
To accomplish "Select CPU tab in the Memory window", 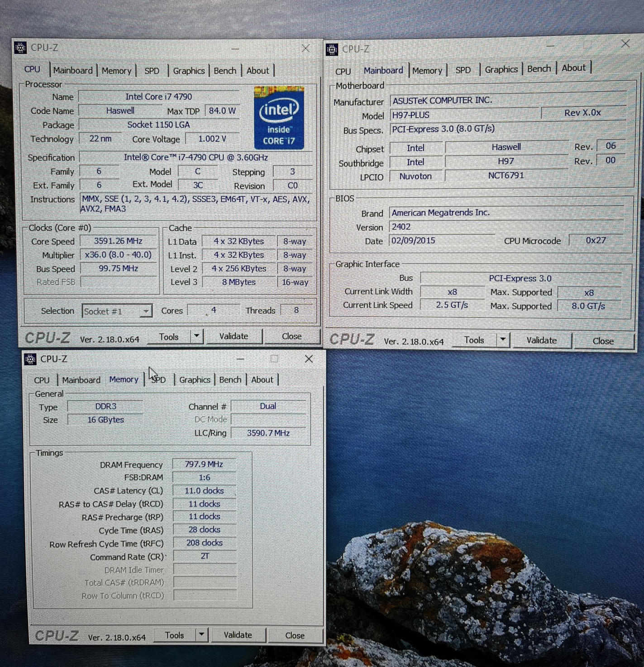I will point(42,380).
